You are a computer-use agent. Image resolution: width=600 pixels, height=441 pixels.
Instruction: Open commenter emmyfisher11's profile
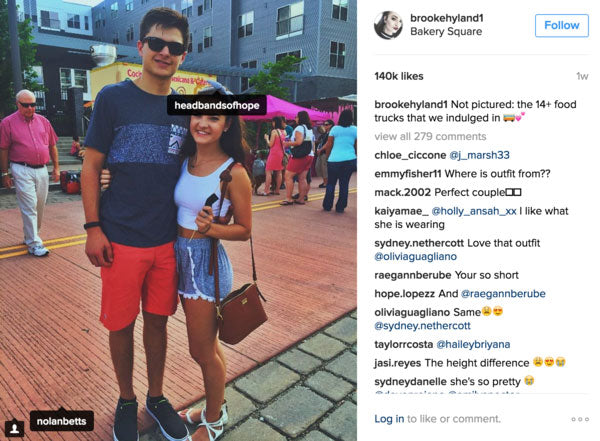click(408, 174)
